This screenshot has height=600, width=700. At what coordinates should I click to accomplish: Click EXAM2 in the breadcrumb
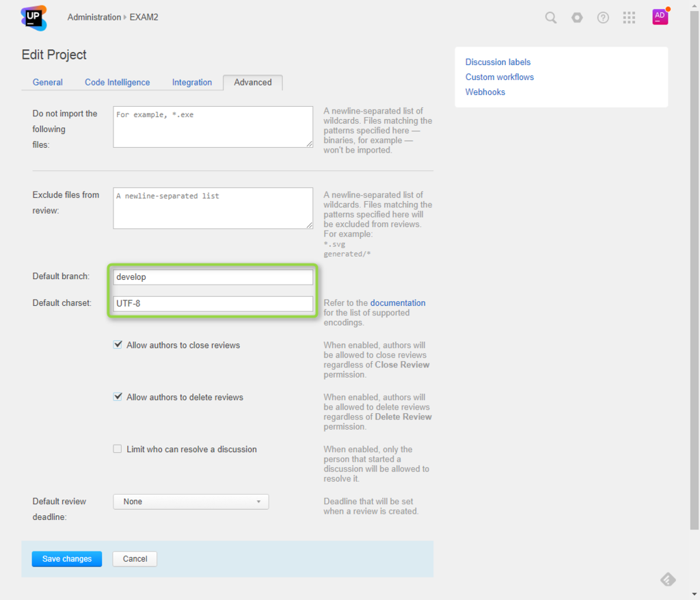(144, 17)
